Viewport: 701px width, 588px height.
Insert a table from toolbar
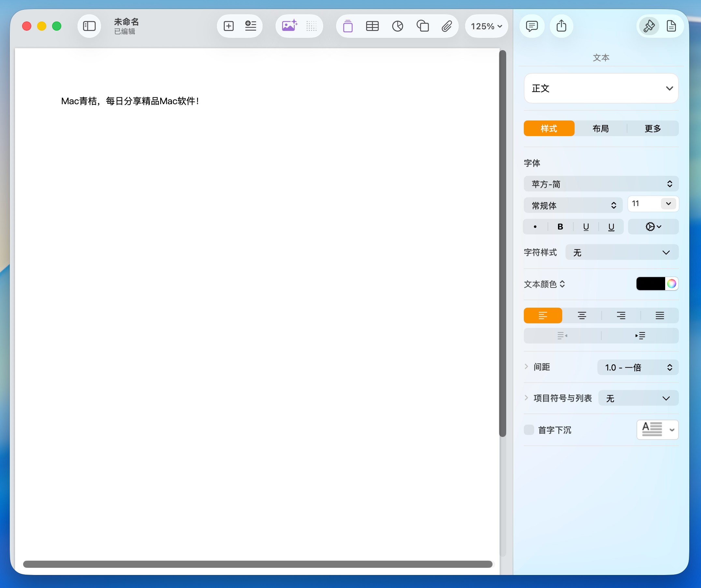coord(372,26)
